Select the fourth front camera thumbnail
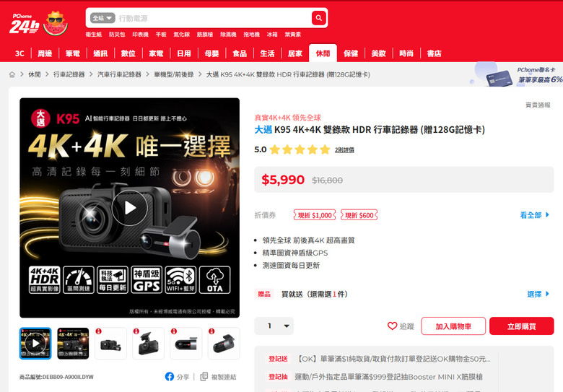563x392 pixels. click(x=148, y=344)
